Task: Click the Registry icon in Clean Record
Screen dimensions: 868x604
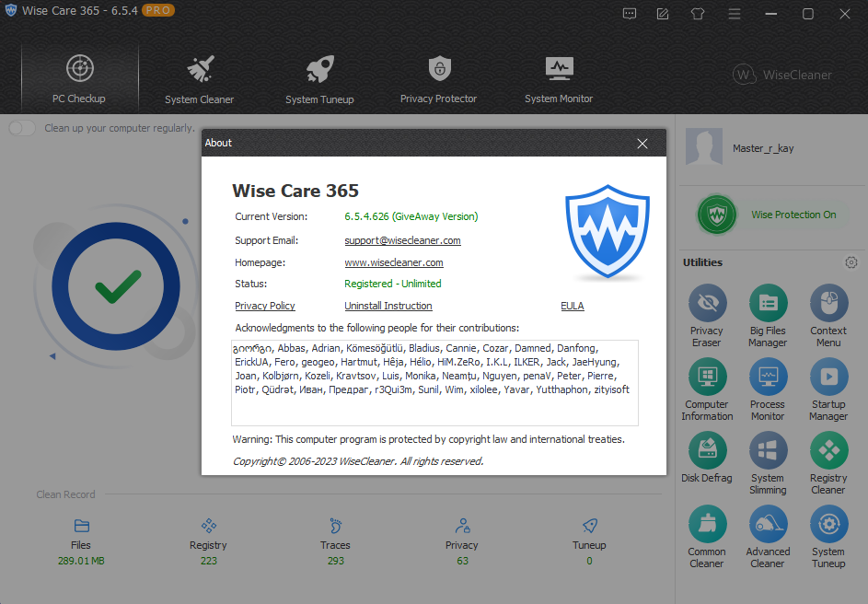Action: [x=209, y=526]
